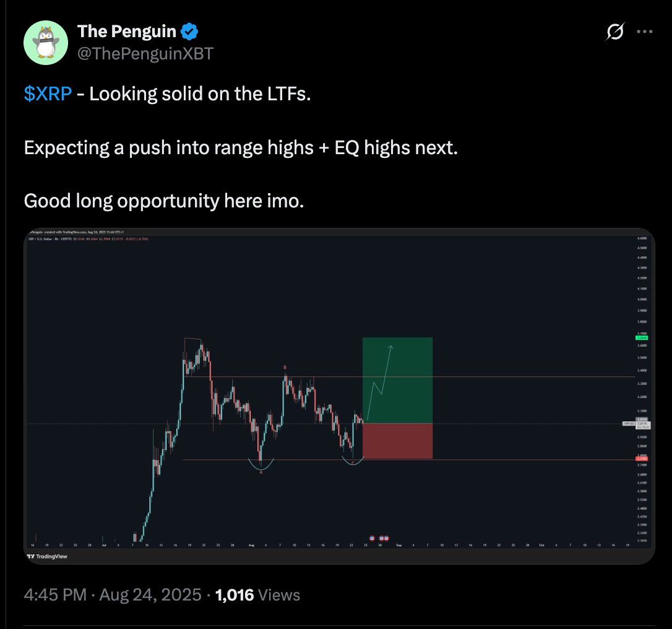Image resolution: width=672 pixels, height=629 pixels.
Task: Click the green 3.7000 price label on the axis
Action: click(641, 337)
